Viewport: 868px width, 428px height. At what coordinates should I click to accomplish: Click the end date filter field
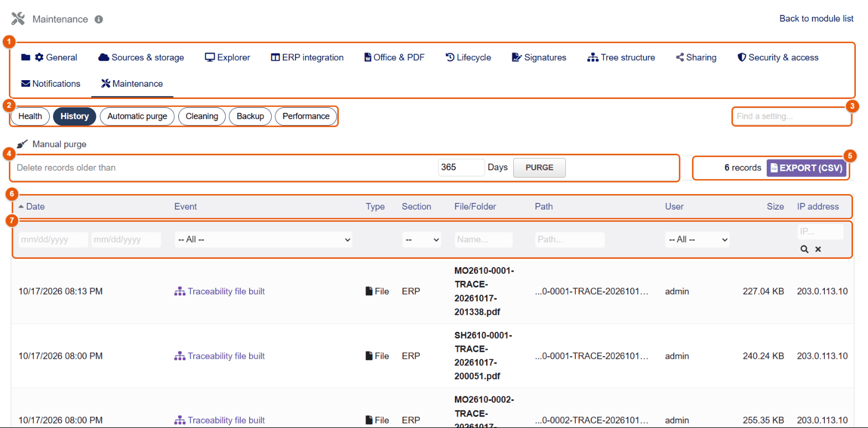coord(126,239)
